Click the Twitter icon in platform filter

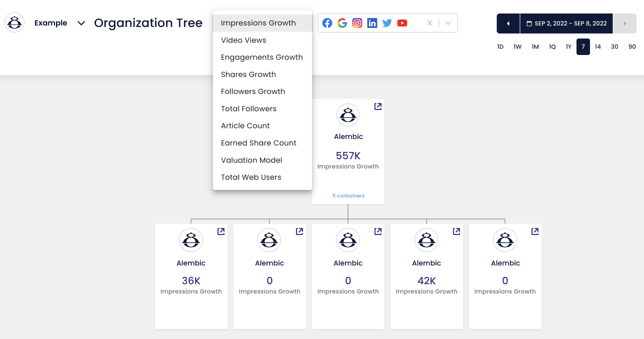[x=387, y=23]
